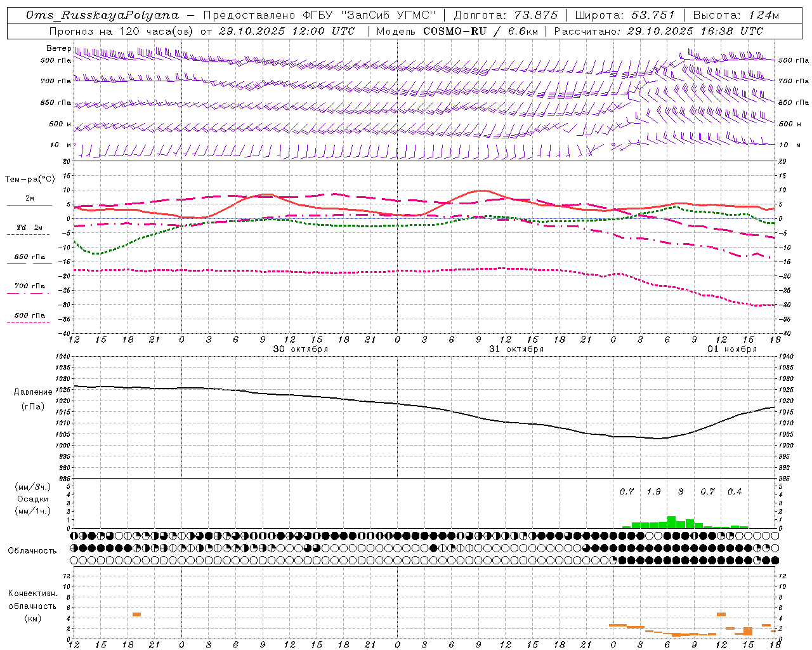The width and height of the screenshot is (812, 650).
Task: Select the model label 'COSMO-RU / 6.6км'
Action: pyautogui.click(x=480, y=30)
